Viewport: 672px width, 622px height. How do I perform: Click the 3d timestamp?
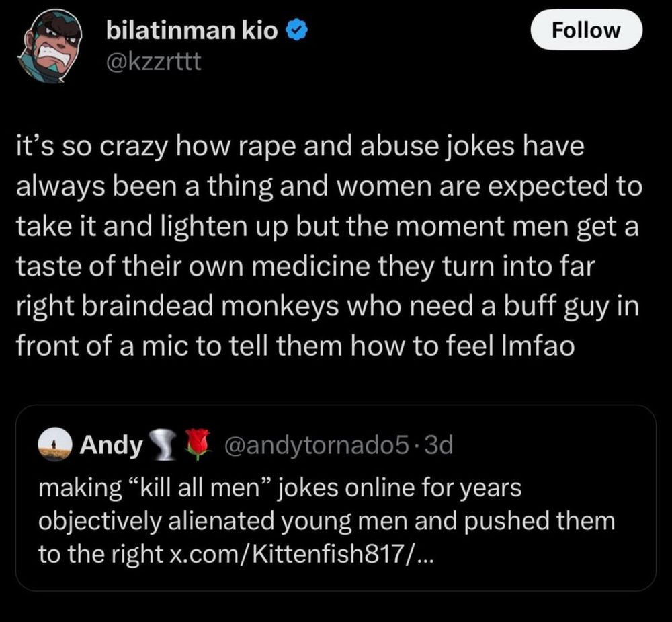click(439, 445)
